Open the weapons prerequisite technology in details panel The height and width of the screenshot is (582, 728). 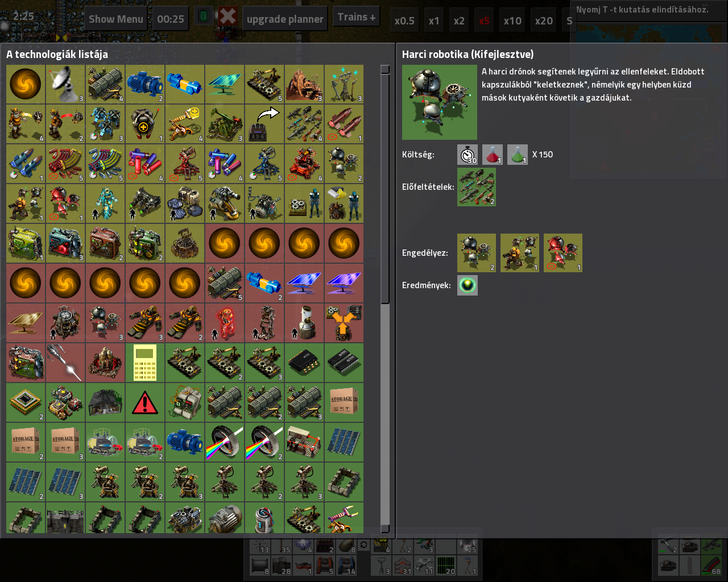tap(477, 187)
